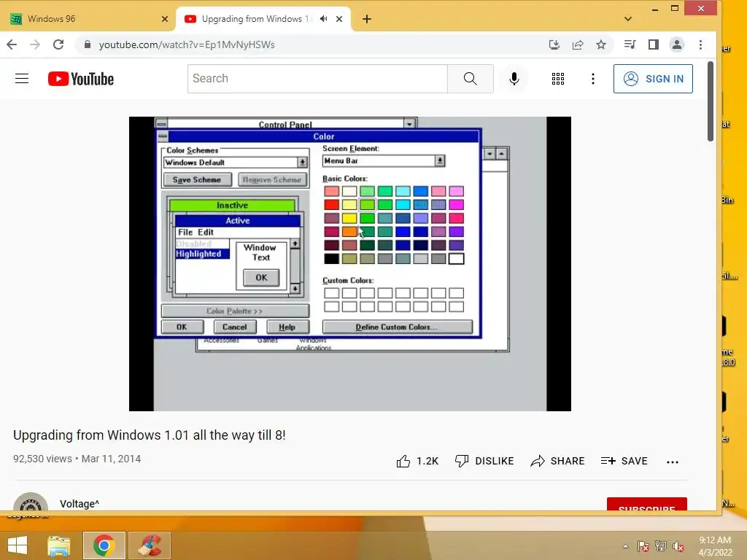Bookmark this page with the star icon

point(601,44)
